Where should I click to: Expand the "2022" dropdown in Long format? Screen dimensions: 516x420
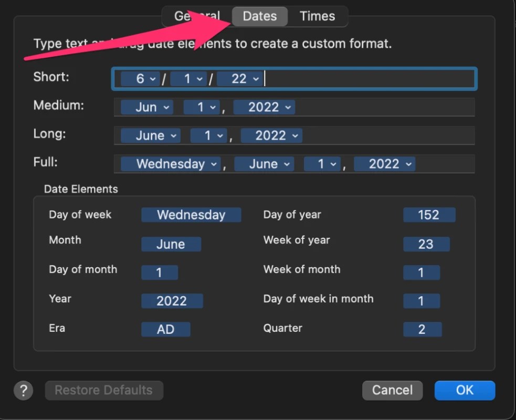click(x=271, y=135)
